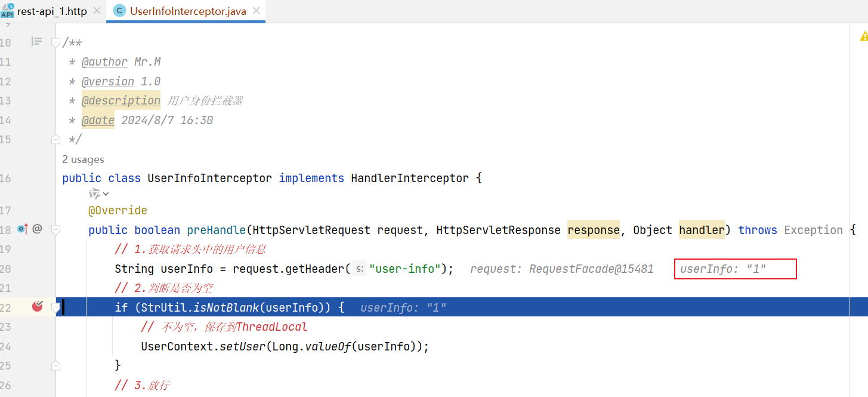Click the implemented method gutter icon on line 18
This screenshot has width=868, height=397.
(x=23, y=229)
